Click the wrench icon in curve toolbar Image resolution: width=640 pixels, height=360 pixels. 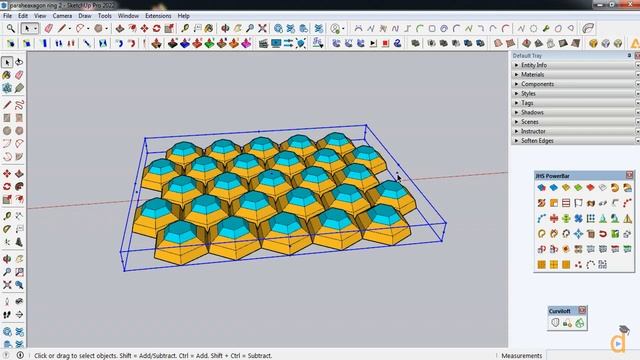click(x=546, y=29)
